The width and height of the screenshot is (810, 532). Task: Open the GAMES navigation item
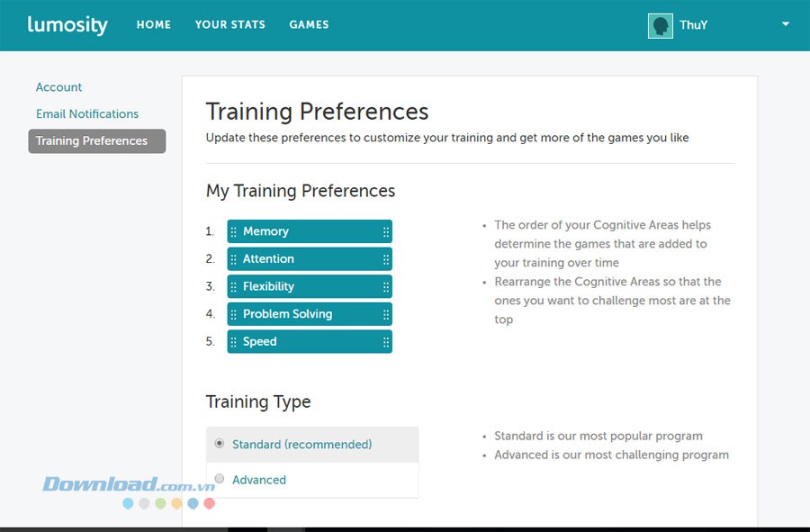coord(309,24)
